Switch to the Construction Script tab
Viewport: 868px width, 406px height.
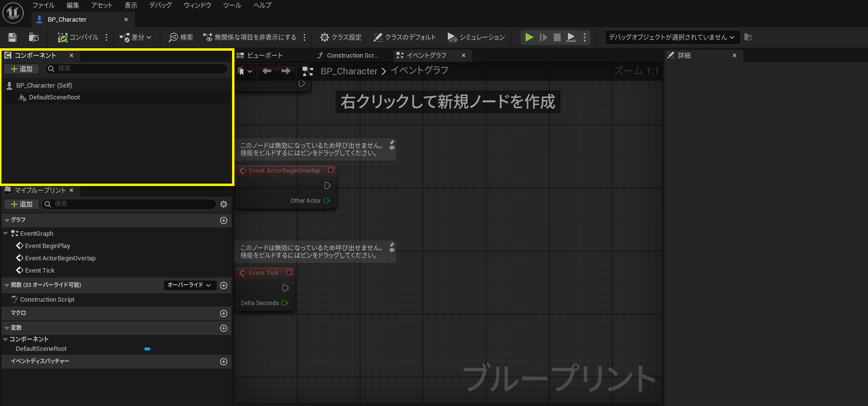pyautogui.click(x=348, y=56)
